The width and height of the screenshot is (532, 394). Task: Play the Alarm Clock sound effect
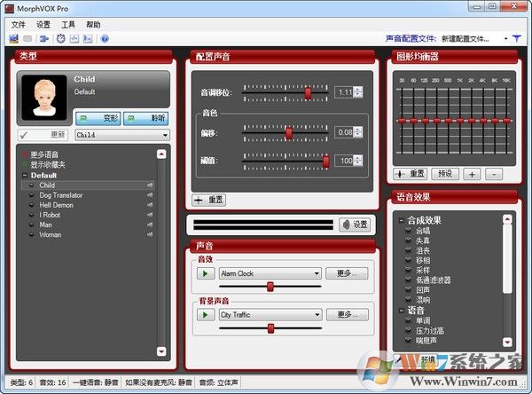tap(207, 274)
